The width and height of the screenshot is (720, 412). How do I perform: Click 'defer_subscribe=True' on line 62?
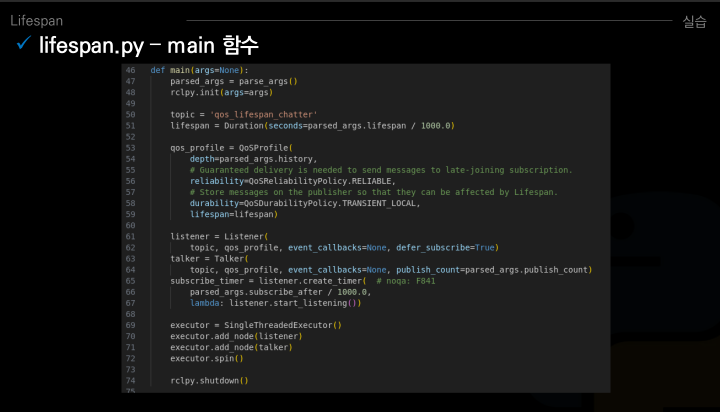(445, 248)
